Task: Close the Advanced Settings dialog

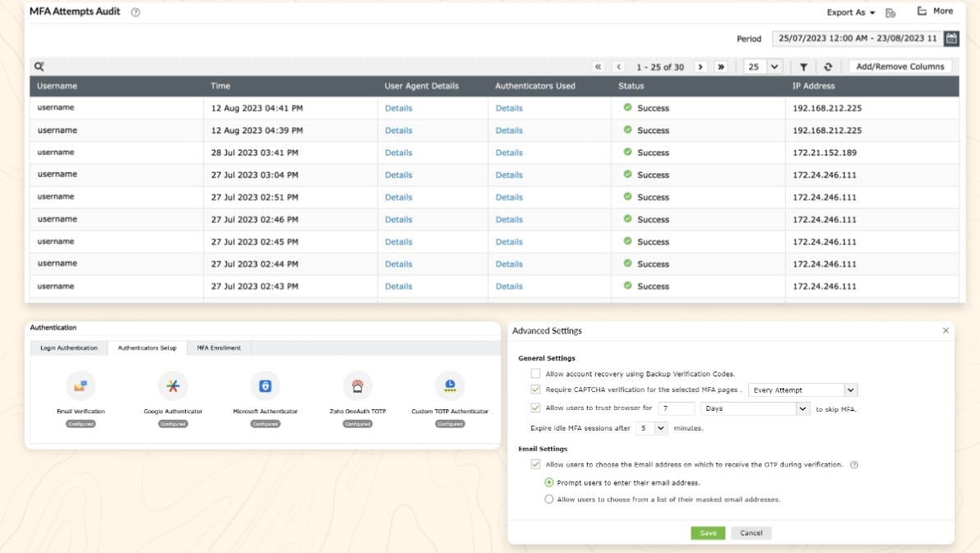Action: pos(945,330)
